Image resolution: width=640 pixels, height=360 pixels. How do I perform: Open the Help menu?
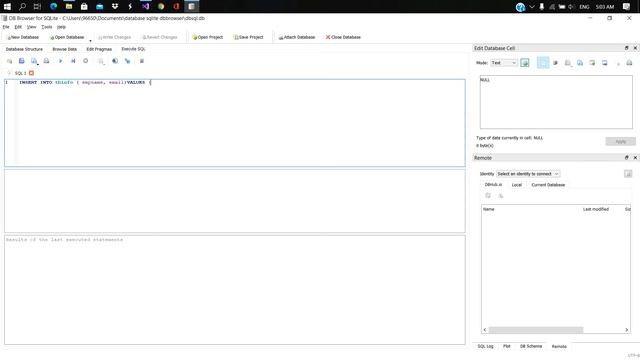pyautogui.click(x=61, y=27)
